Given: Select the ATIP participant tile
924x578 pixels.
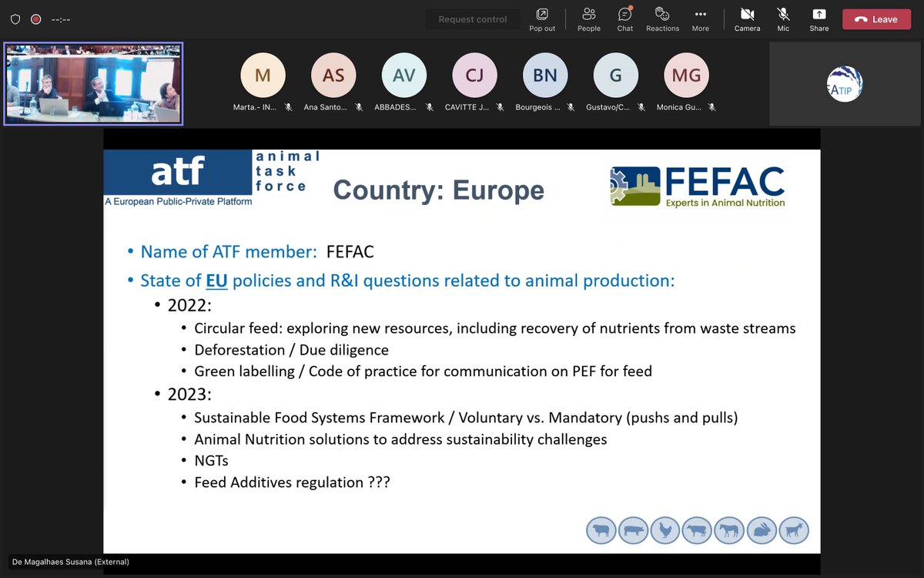Looking at the screenshot, I should tap(845, 83).
